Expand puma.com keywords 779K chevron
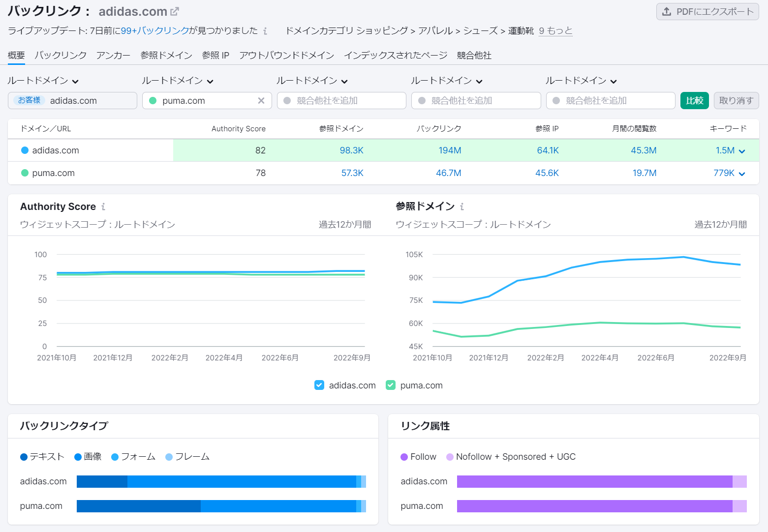768x532 pixels. (x=742, y=174)
